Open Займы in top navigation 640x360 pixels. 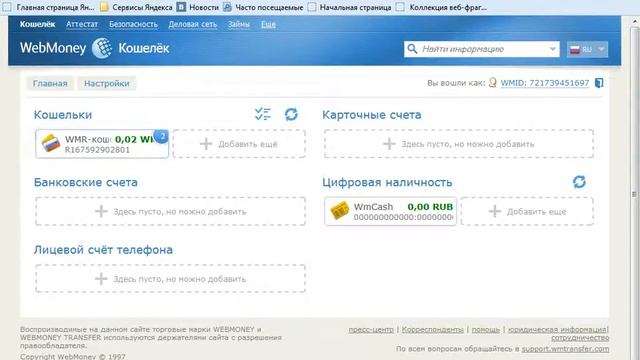(239, 24)
